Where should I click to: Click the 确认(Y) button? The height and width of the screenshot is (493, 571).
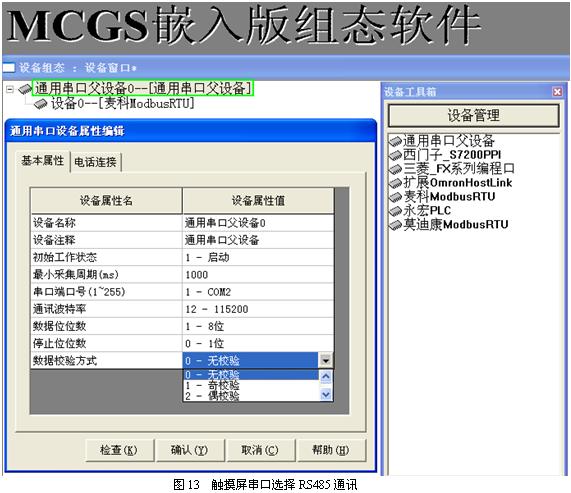tap(189, 450)
